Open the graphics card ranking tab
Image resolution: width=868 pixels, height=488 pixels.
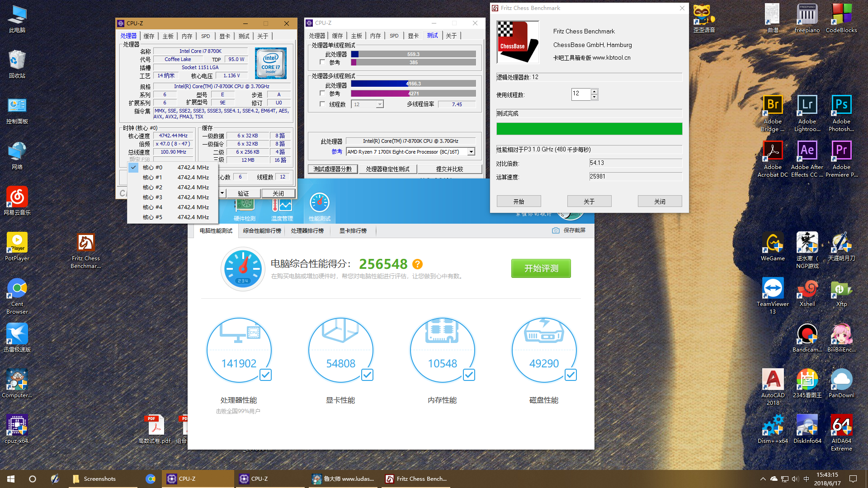click(x=353, y=231)
